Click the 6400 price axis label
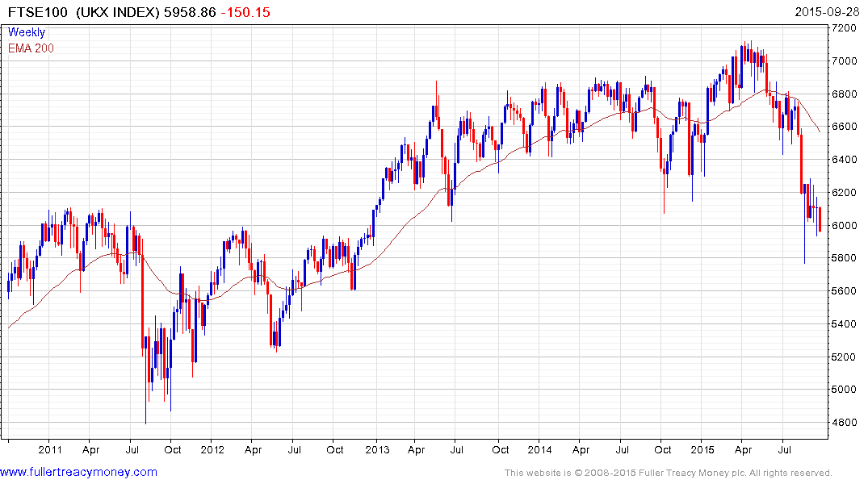Image resolution: width=868 pixels, height=484 pixels. (845, 160)
